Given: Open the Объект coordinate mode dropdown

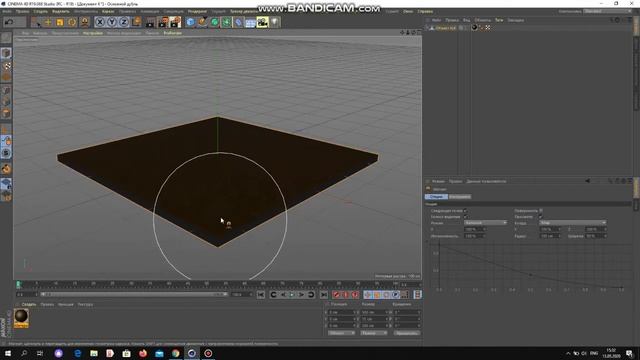Looking at the screenshot, I should pos(341,333).
